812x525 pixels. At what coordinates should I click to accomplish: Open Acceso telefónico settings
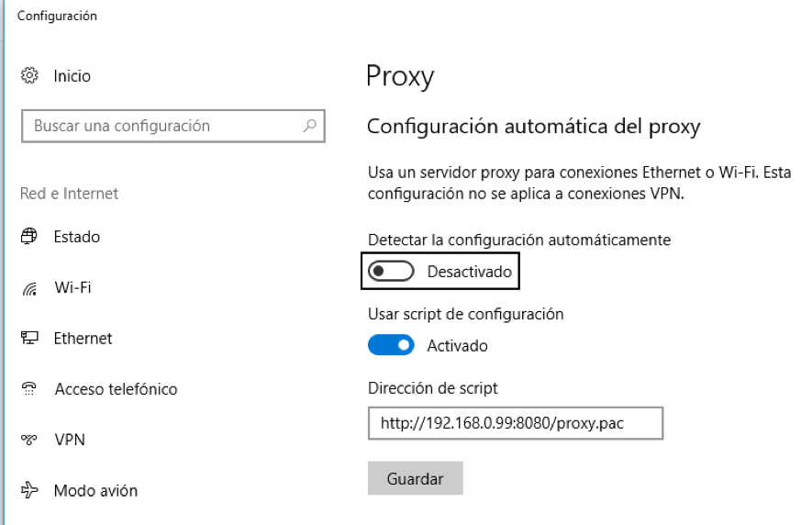point(116,389)
